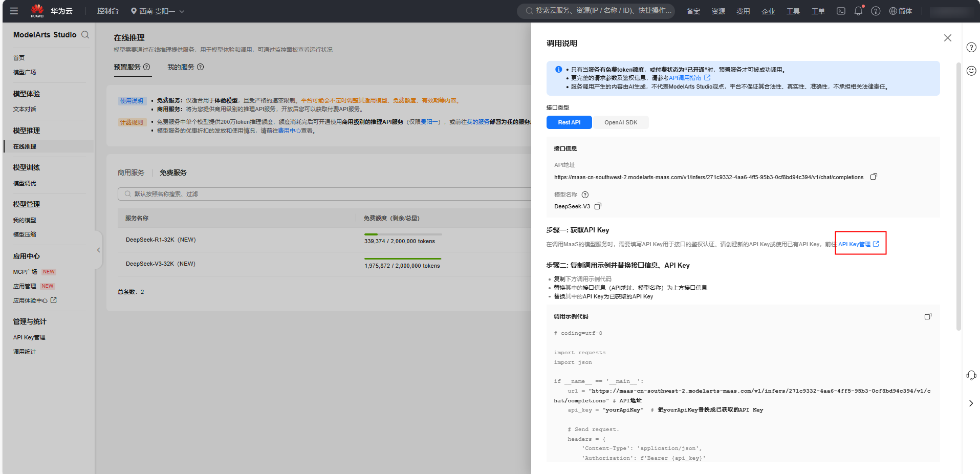980x474 pixels.
Task: Open the API Key管理 link in step one
Action: 858,244
